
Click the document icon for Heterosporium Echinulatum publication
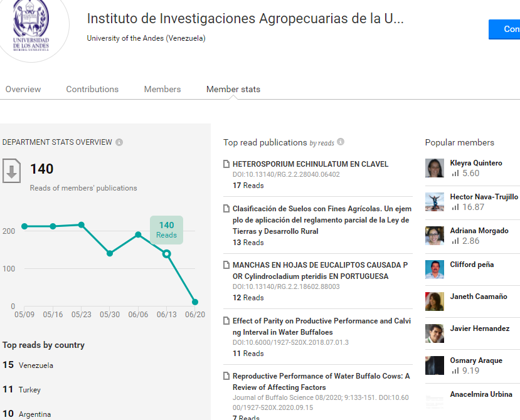226,164
